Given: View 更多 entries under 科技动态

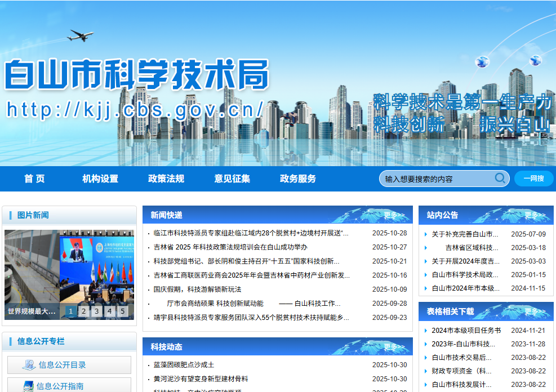Looking at the screenshot, I should click(x=394, y=347).
